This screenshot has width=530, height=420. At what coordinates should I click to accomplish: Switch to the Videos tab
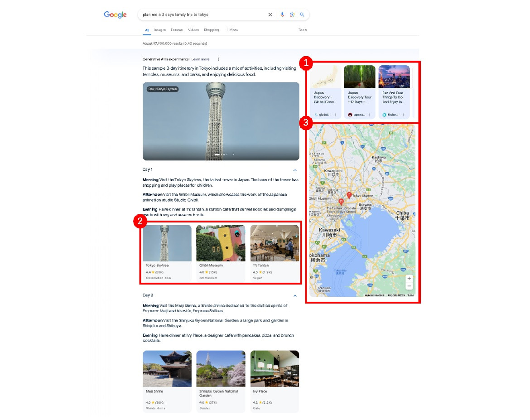tap(193, 30)
